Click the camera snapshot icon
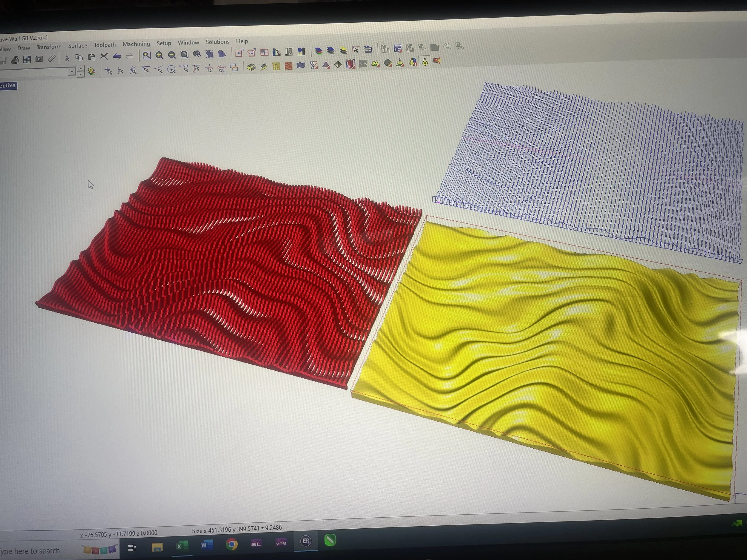747x560 pixels. point(39,59)
